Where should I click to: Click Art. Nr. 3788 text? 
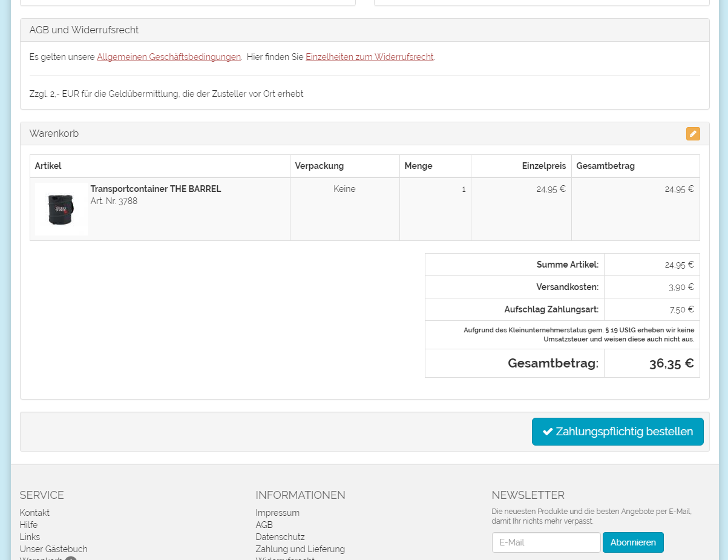(114, 201)
